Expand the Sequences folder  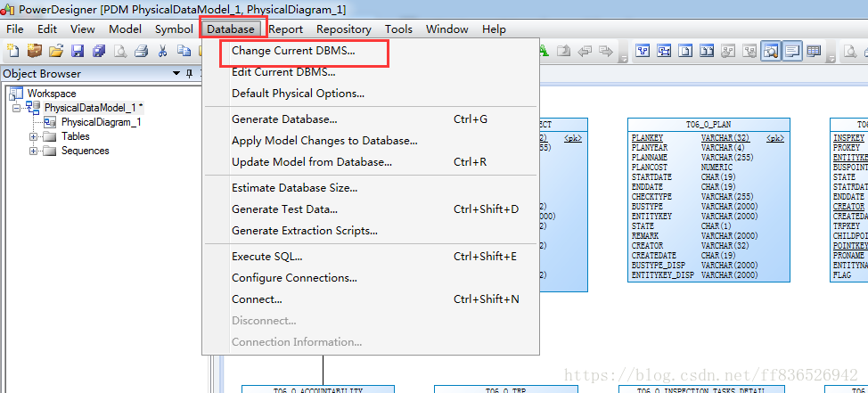(x=33, y=151)
